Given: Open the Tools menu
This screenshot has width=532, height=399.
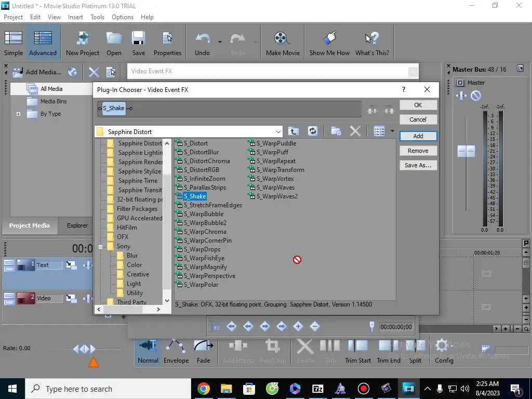Looking at the screenshot, I should click(x=97, y=17).
